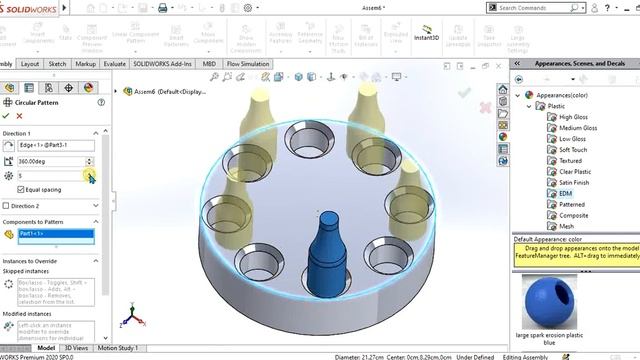This screenshot has width=640, height=360.
Task: Switch to ConfigurationManager tab icon
Action: (49, 87)
